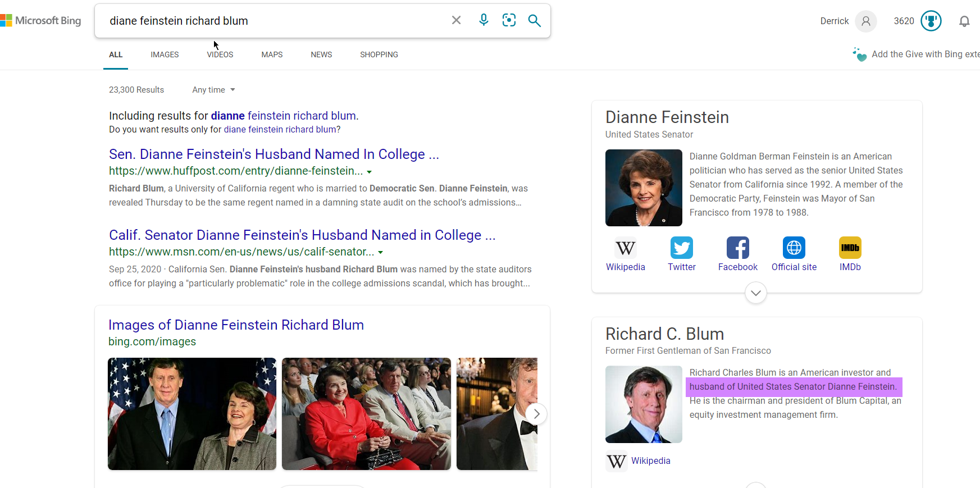Switch to the VIDEOS tab
The width and height of the screenshot is (980, 488).
coord(220,54)
